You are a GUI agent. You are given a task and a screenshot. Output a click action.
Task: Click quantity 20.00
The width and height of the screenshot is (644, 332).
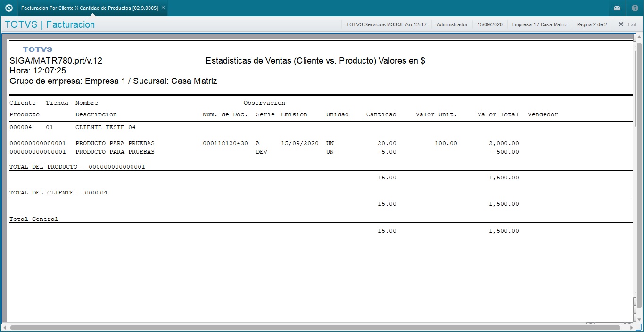coord(387,143)
